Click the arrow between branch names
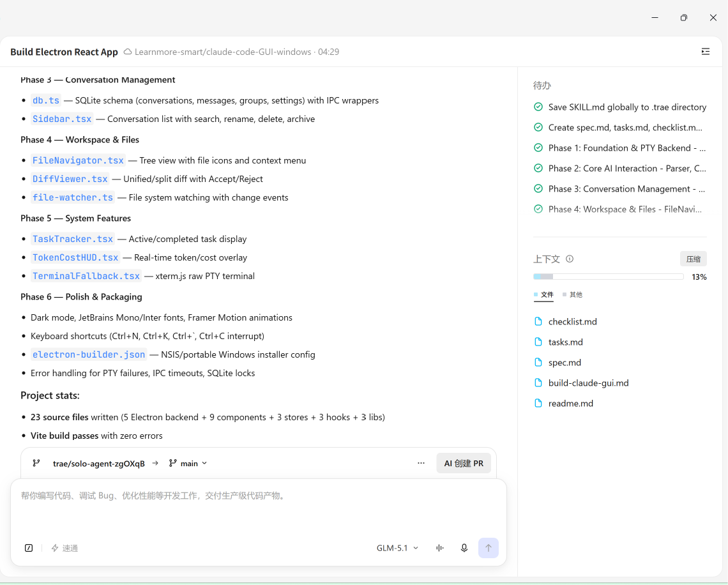The image size is (728, 585). 155,463
